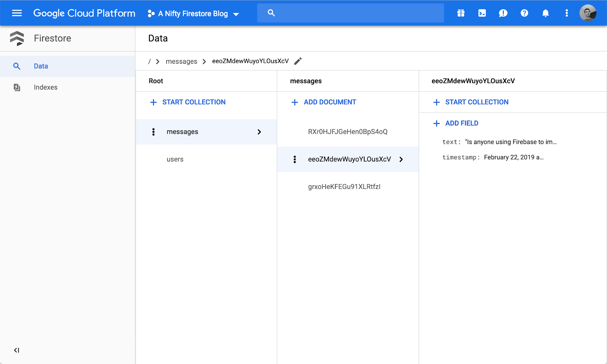Click the Firestore product logo icon
Screen dimensions: 607x364
(x=17, y=38)
